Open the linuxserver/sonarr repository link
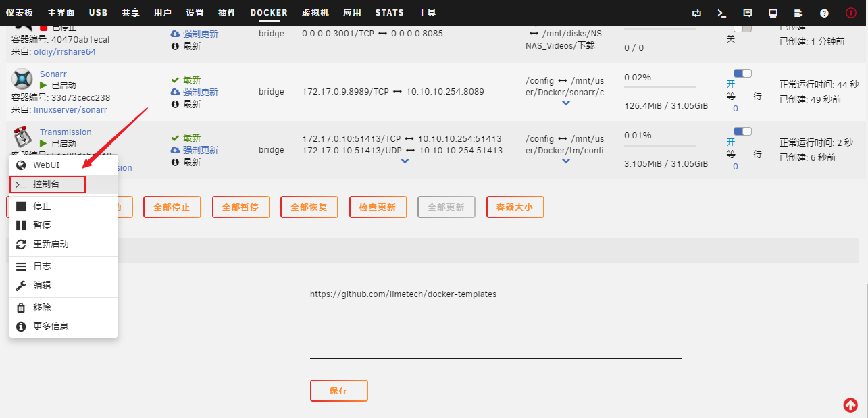The width and height of the screenshot is (868, 418). tap(70, 109)
